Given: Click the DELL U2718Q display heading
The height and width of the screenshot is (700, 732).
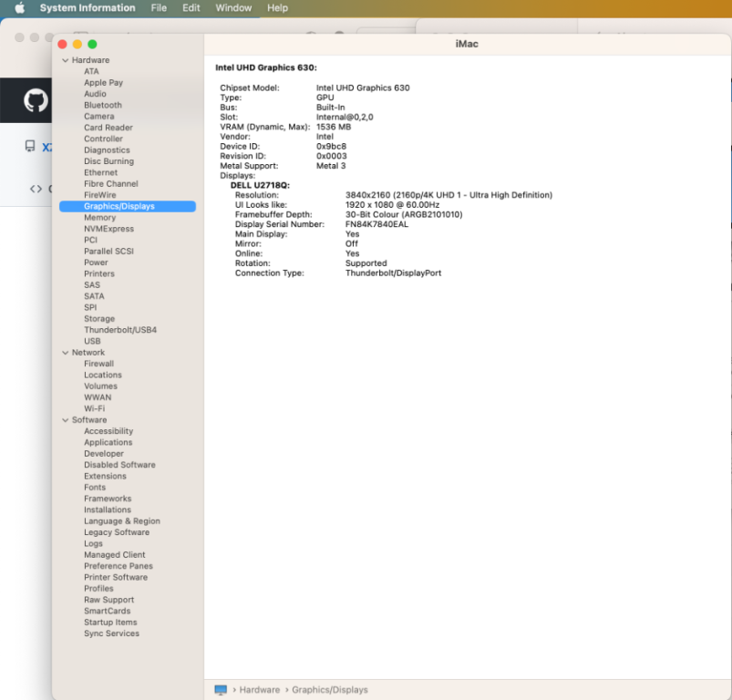Looking at the screenshot, I should point(260,185).
